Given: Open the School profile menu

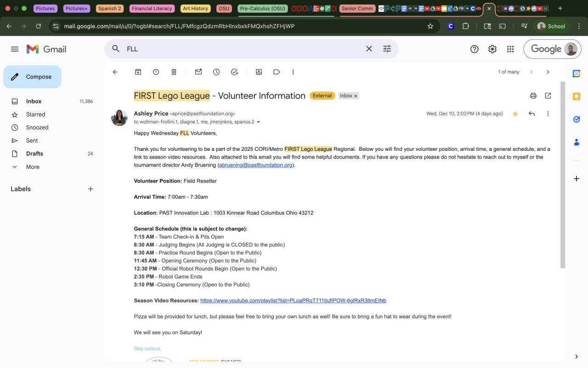Looking at the screenshot, I should 552,26.
